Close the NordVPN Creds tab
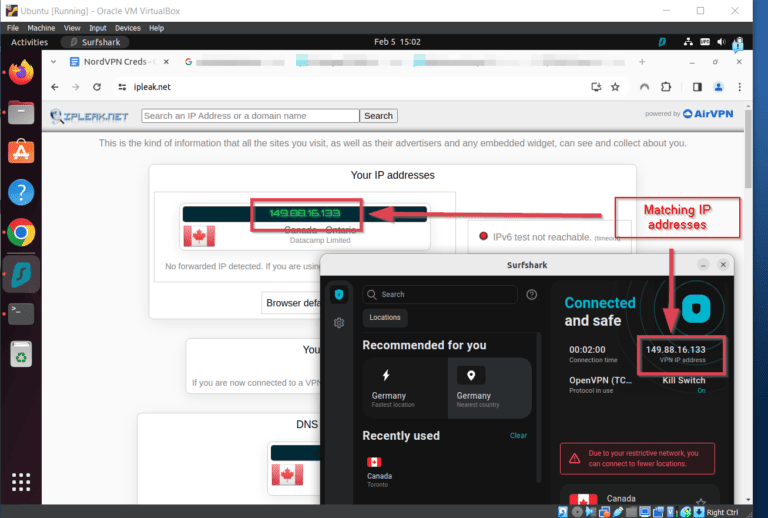768x518 pixels. coord(167,62)
